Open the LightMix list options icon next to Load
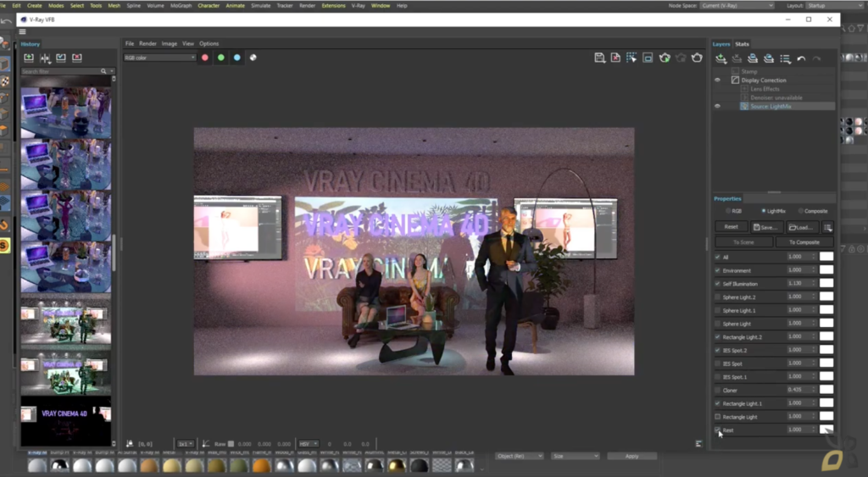Image resolution: width=868 pixels, height=477 pixels. [827, 227]
